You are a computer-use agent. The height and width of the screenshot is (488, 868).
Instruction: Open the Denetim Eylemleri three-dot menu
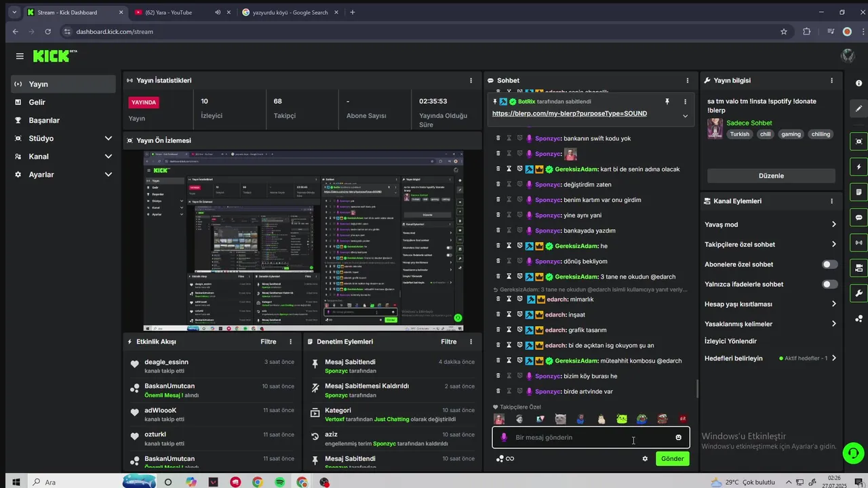pyautogui.click(x=471, y=342)
